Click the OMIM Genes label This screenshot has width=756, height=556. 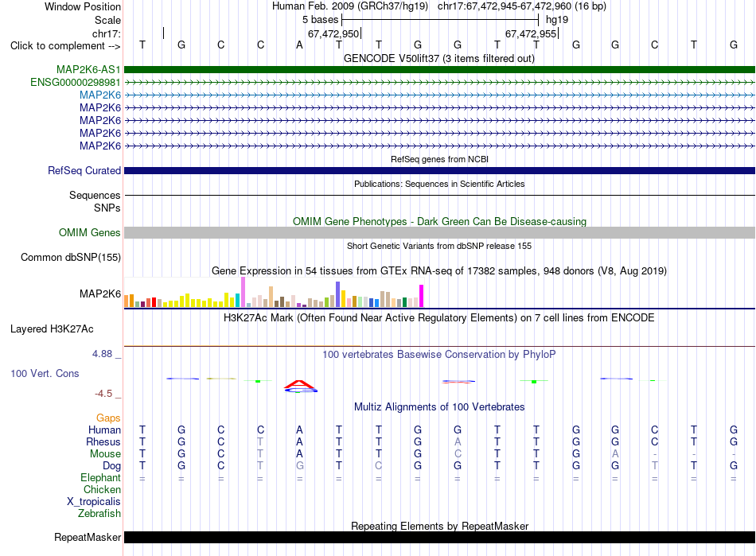point(89,232)
